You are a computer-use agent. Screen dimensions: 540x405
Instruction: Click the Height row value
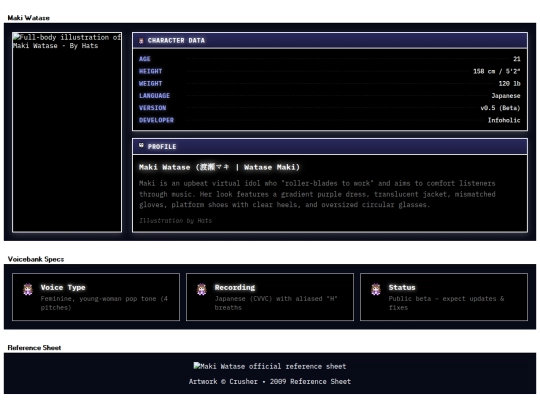click(x=497, y=71)
